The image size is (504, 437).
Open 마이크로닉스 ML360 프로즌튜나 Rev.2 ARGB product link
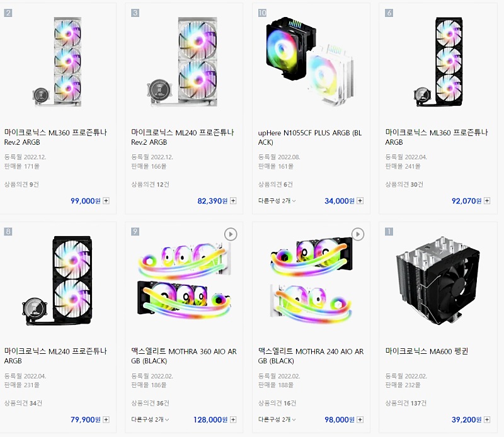55,137
